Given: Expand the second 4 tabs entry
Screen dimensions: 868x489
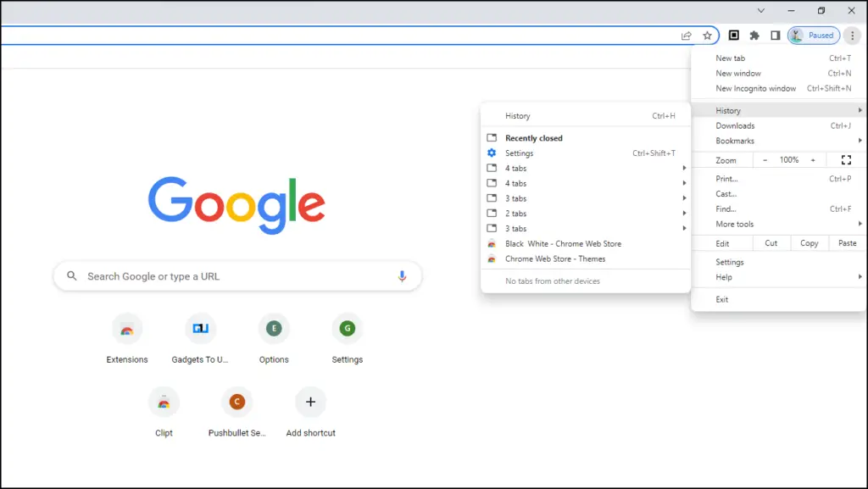Looking at the screenshot, I should pyautogui.click(x=586, y=183).
